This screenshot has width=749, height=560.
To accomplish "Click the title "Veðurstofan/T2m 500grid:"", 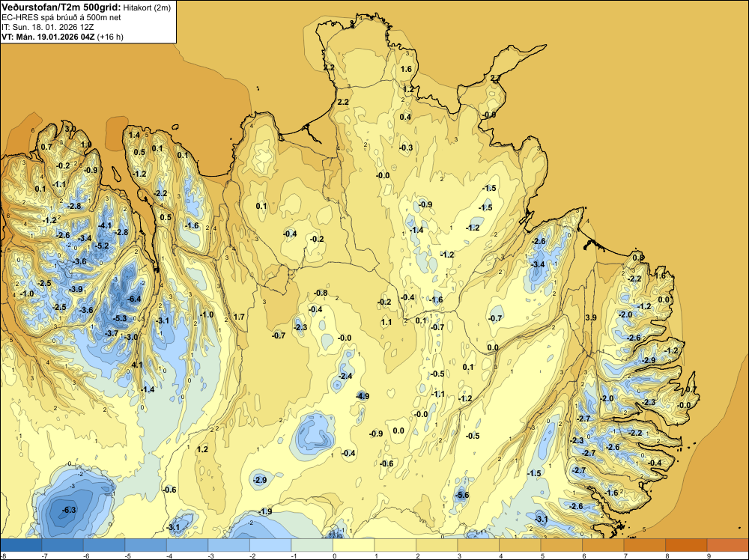I will pyautogui.click(x=61, y=7).
